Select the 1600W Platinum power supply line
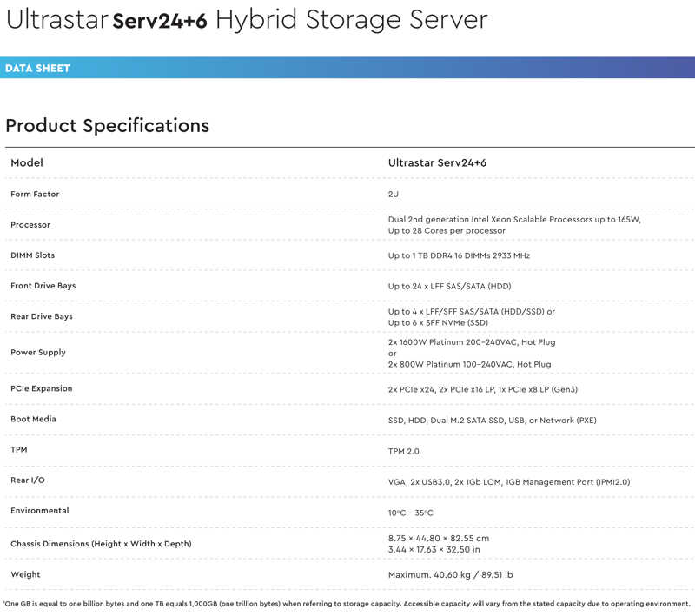This screenshot has height=616, width=695. point(472,342)
